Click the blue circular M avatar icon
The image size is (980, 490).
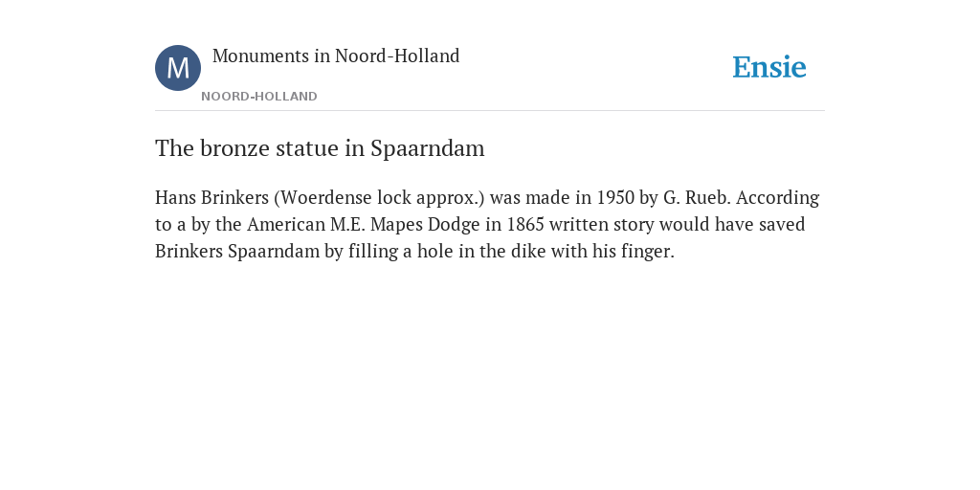pos(178,68)
